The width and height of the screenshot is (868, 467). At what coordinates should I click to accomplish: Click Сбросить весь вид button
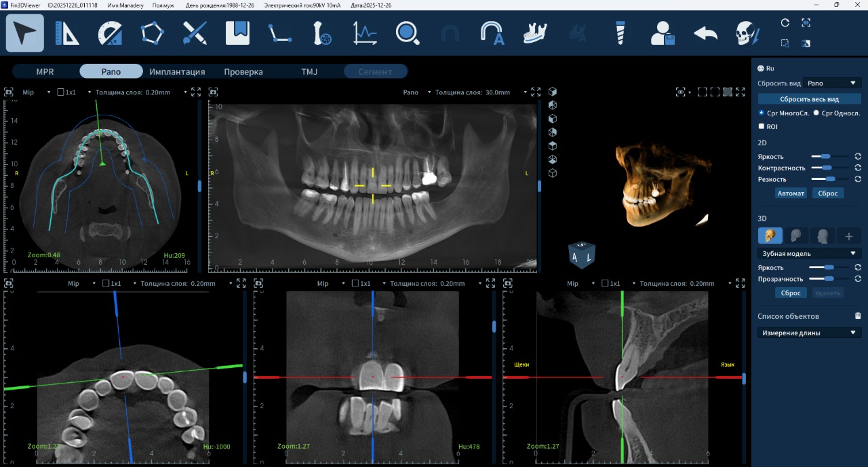point(809,99)
